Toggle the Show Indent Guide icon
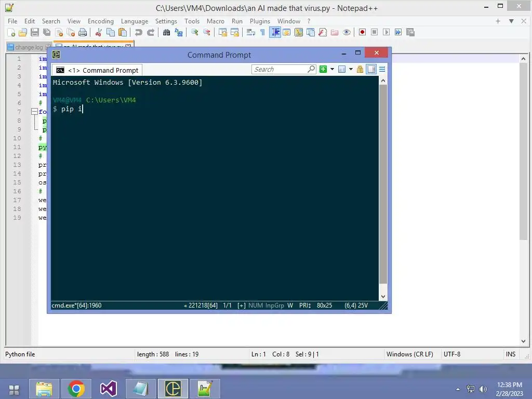This screenshot has width=532, height=399. pos(275,32)
